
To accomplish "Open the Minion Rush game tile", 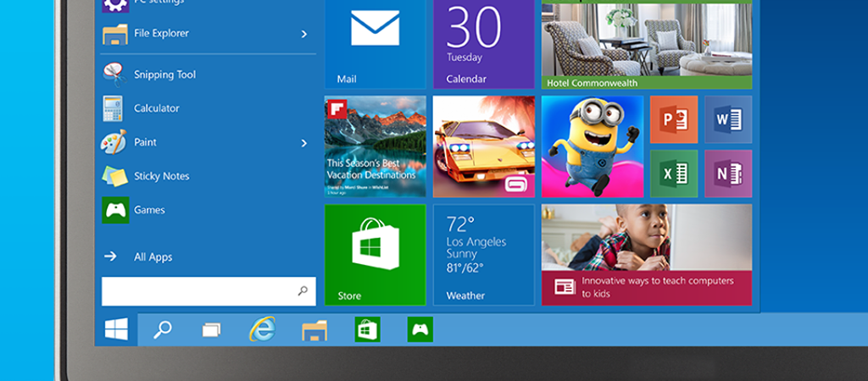I will click(593, 146).
